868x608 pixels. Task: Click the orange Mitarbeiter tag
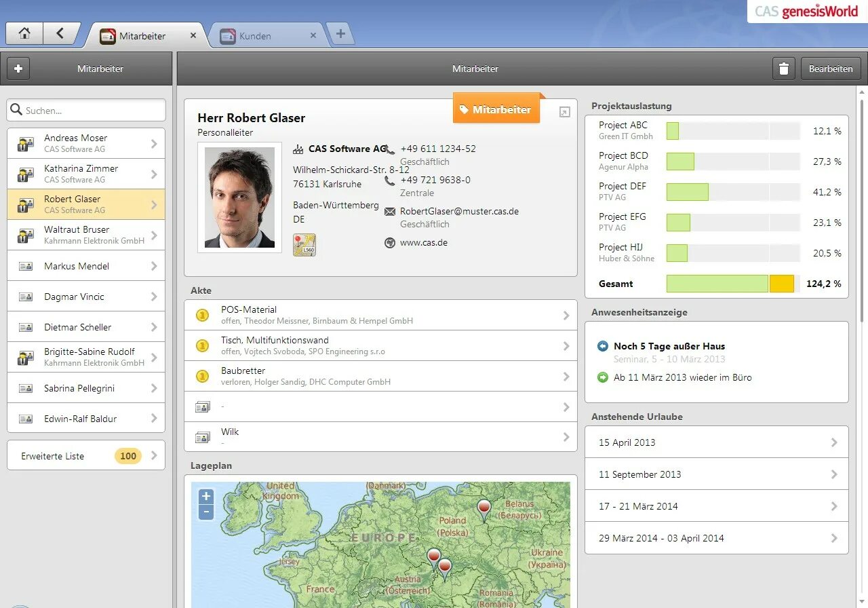click(496, 109)
